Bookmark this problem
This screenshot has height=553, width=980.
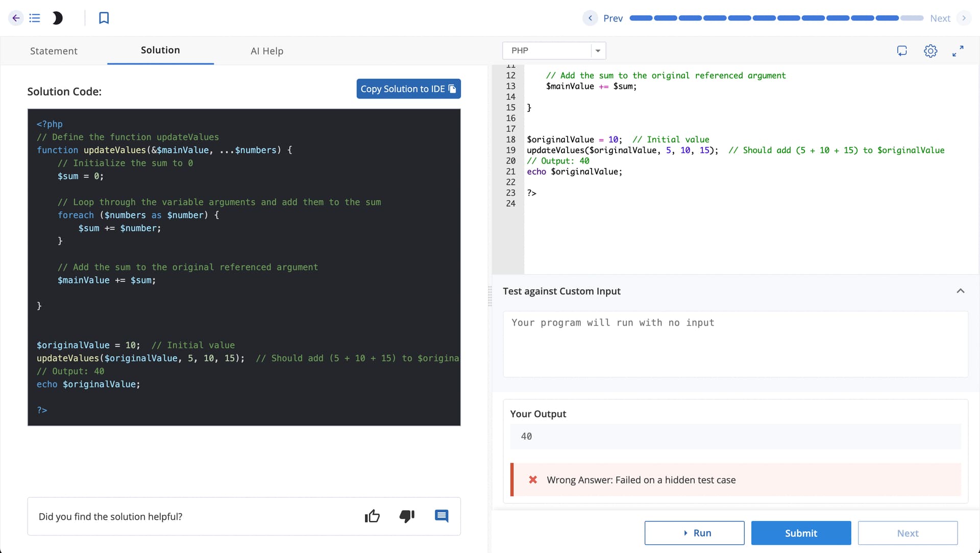tap(104, 18)
